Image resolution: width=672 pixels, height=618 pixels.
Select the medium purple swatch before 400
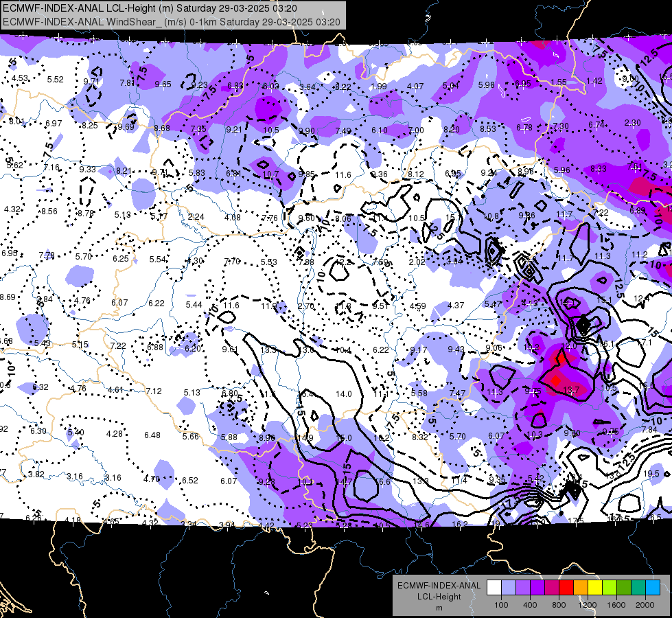523,588
